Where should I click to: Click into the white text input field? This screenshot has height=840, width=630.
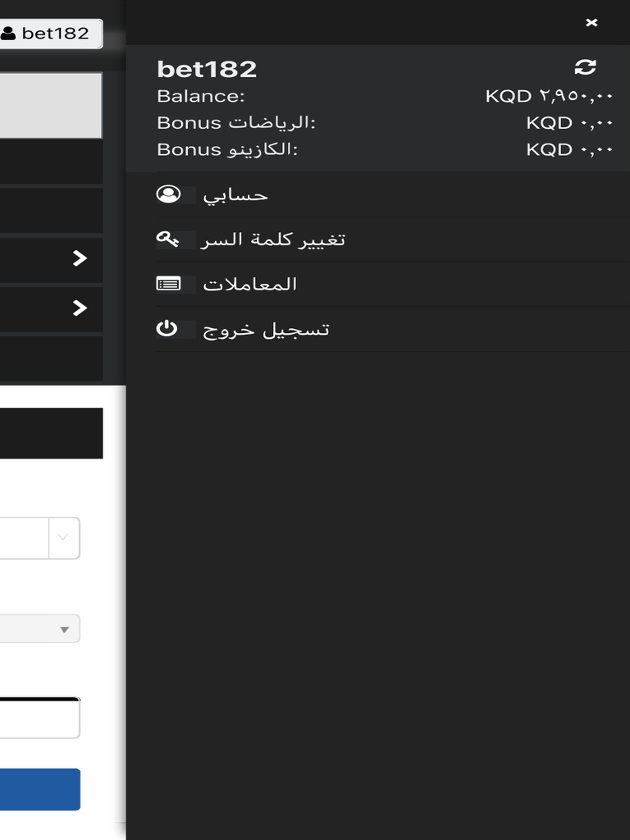click(x=39, y=718)
